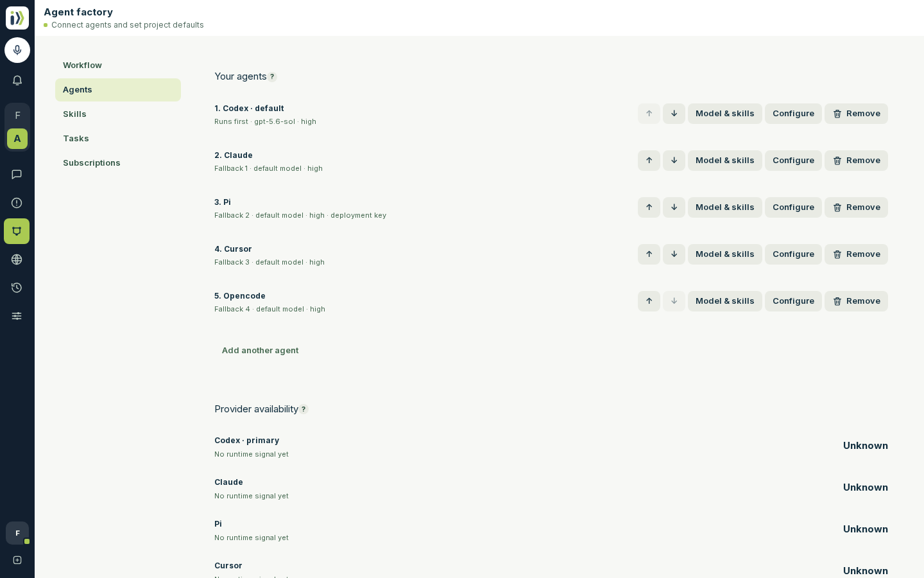Viewport: 924px width, 578px height.
Task: Move Cursor agent up
Action: (649, 254)
